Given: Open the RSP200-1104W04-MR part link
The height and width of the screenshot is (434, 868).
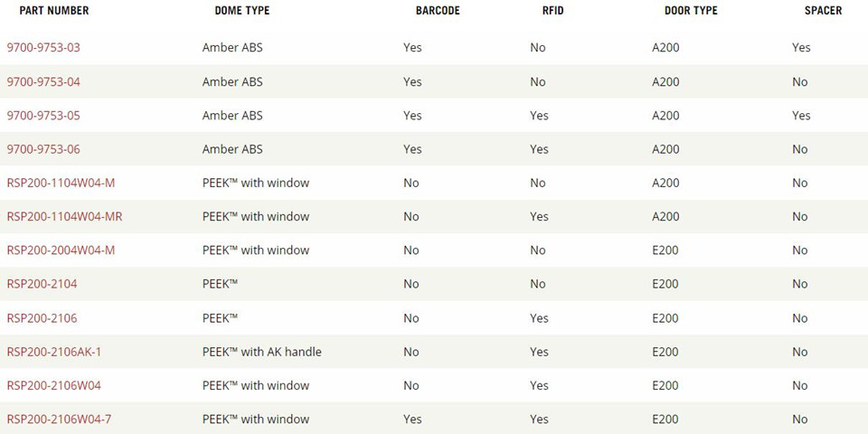Looking at the screenshot, I should click(x=64, y=217).
